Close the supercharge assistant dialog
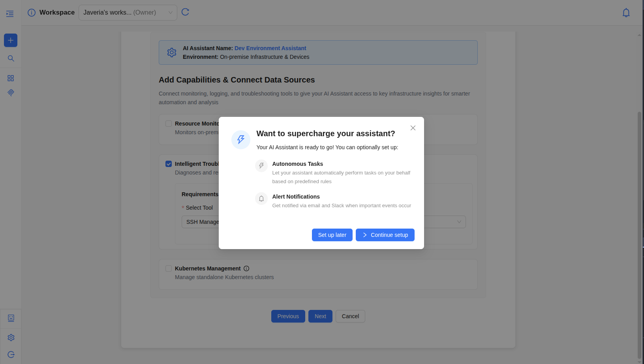The width and height of the screenshot is (644, 364). 413,128
